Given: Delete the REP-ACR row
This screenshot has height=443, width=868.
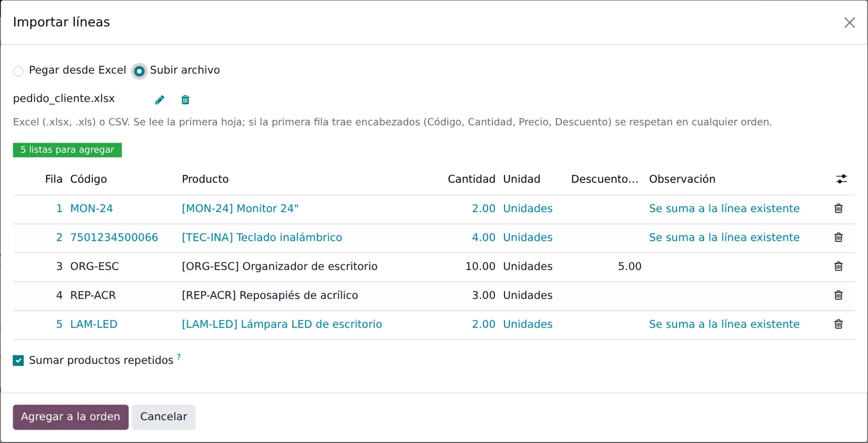Looking at the screenshot, I should tap(838, 296).
